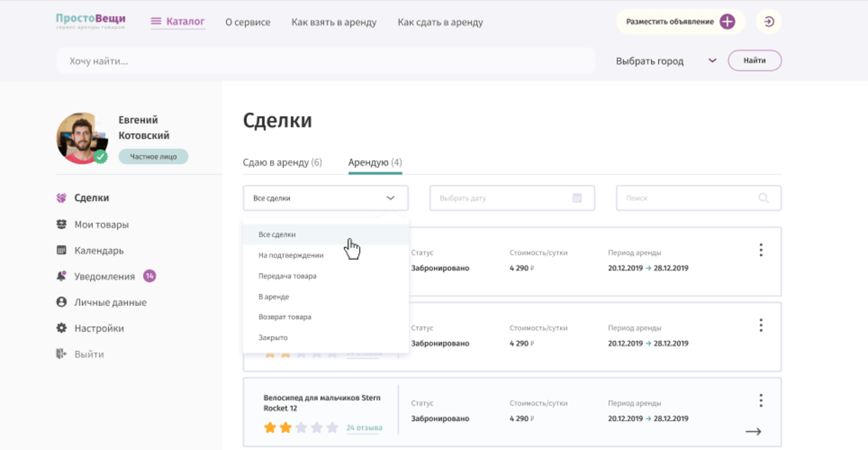Open Как сдать в аренду link
The image size is (868, 450).
[440, 22]
